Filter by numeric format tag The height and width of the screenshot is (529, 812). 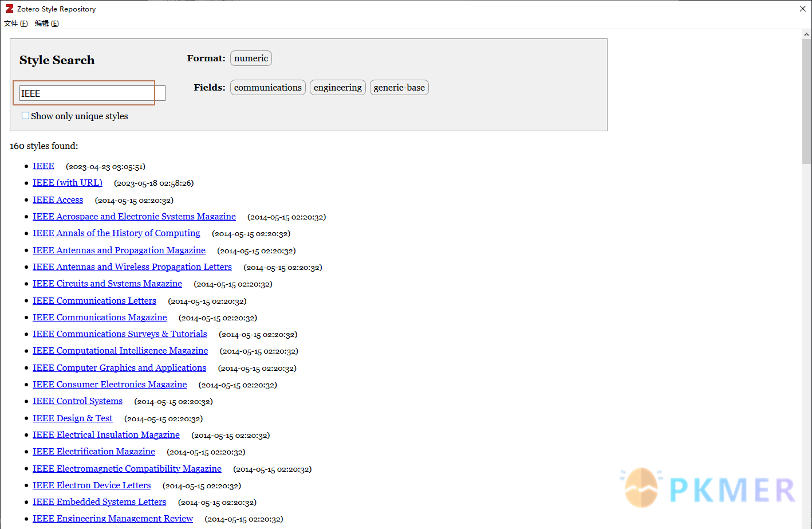(x=251, y=58)
